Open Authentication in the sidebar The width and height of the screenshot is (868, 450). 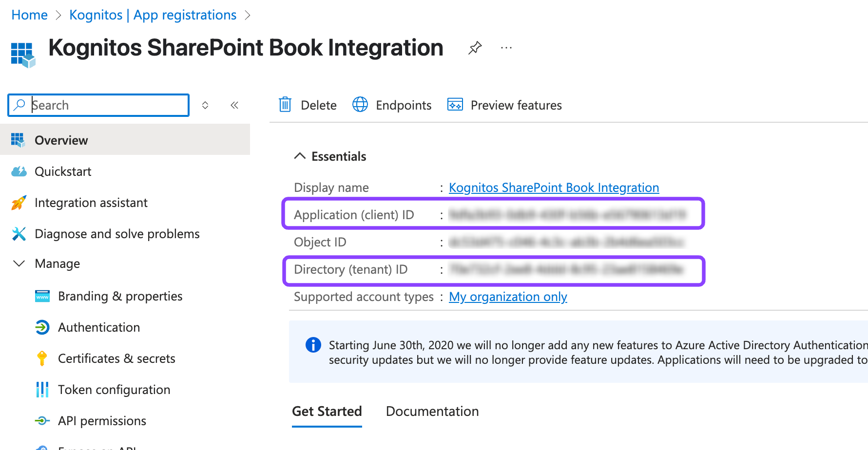(x=98, y=327)
